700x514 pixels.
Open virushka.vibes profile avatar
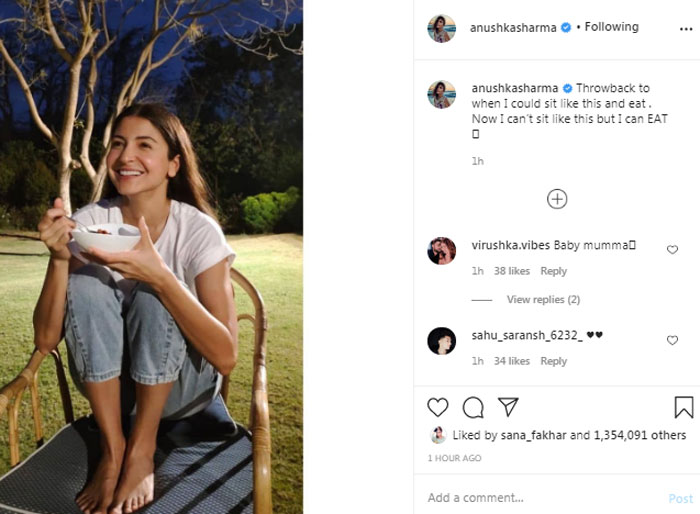(x=441, y=251)
